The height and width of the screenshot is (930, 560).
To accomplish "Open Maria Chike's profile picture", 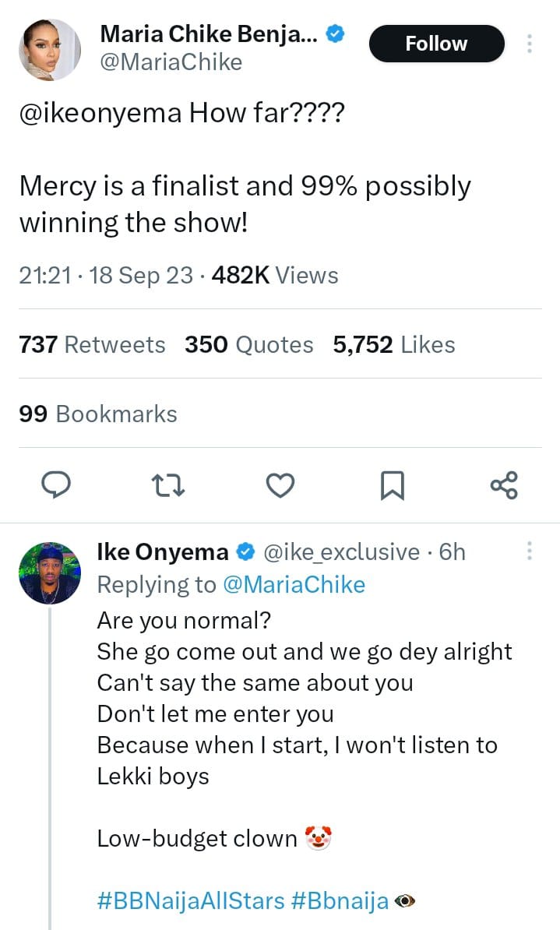I will pyautogui.click(x=49, y=50).
